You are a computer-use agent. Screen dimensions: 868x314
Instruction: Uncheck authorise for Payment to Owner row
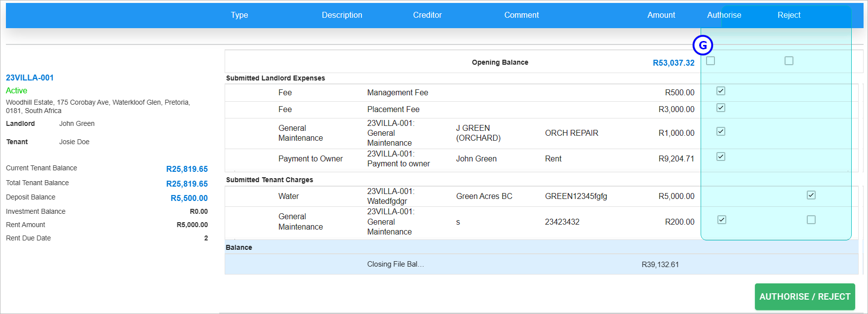click(721, 157)
